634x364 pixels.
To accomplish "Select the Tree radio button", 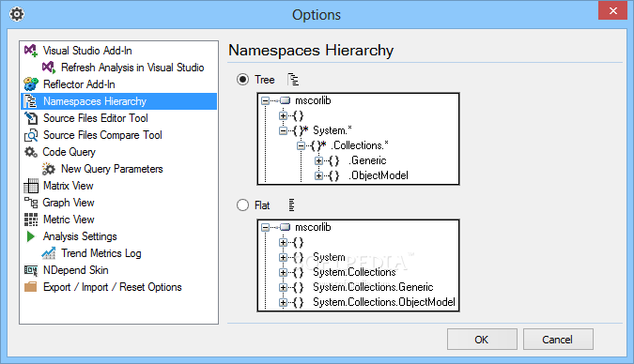I will point(242,80).
